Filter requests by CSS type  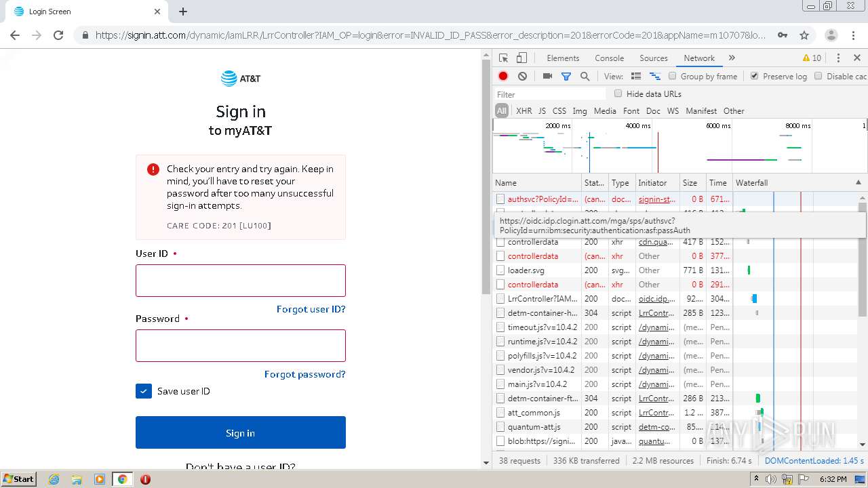[559, 111]
